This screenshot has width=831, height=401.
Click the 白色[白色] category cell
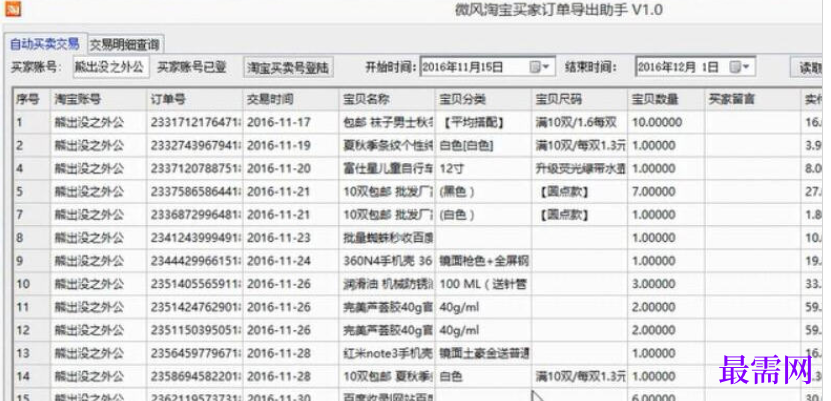[x=483, y=146]
